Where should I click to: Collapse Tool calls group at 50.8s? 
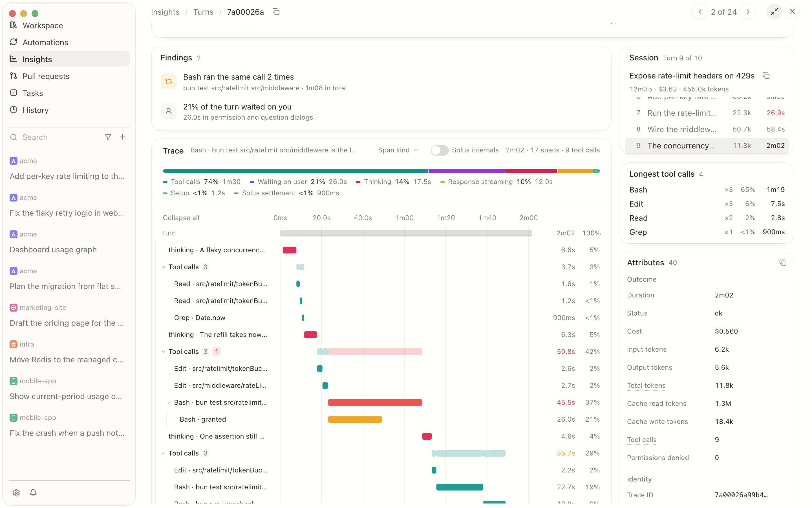click(x=163, y=352)
